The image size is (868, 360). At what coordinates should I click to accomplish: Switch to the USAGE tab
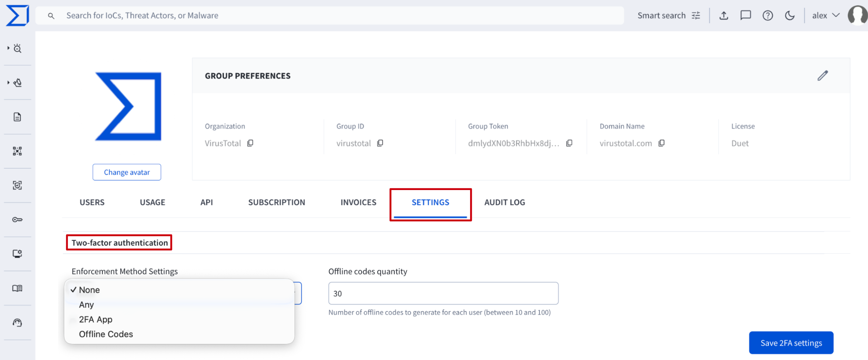pos(153,203)
